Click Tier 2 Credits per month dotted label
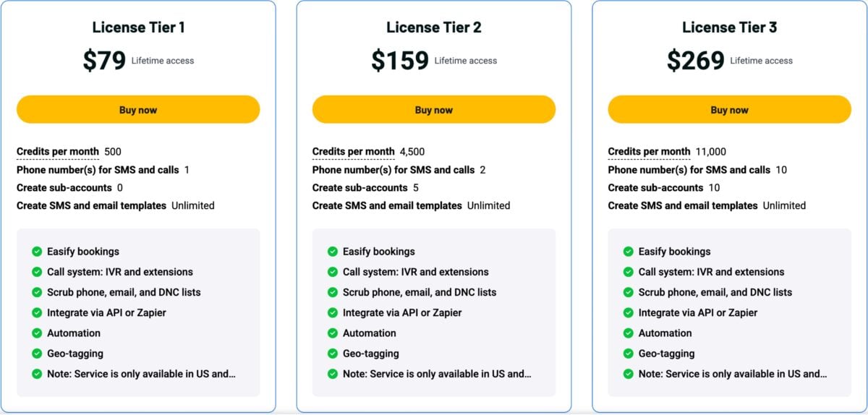Image resolution: width=868 pixels, height=415 pixels. [354, 152]
